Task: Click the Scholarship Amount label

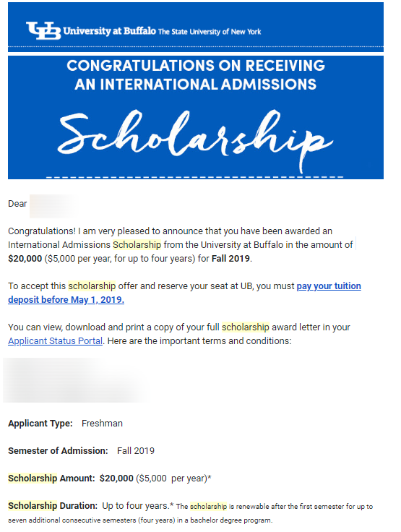Action: (x=51, y=479)
